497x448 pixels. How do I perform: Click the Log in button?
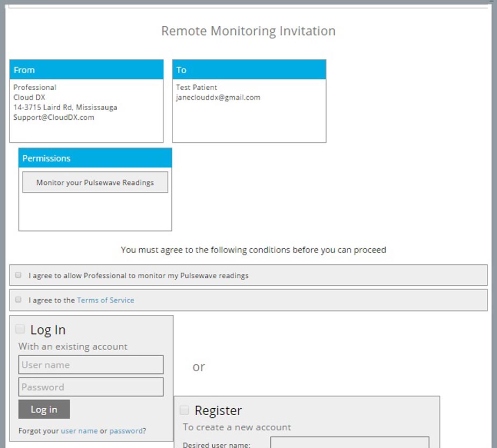click(x=44, y=409)
